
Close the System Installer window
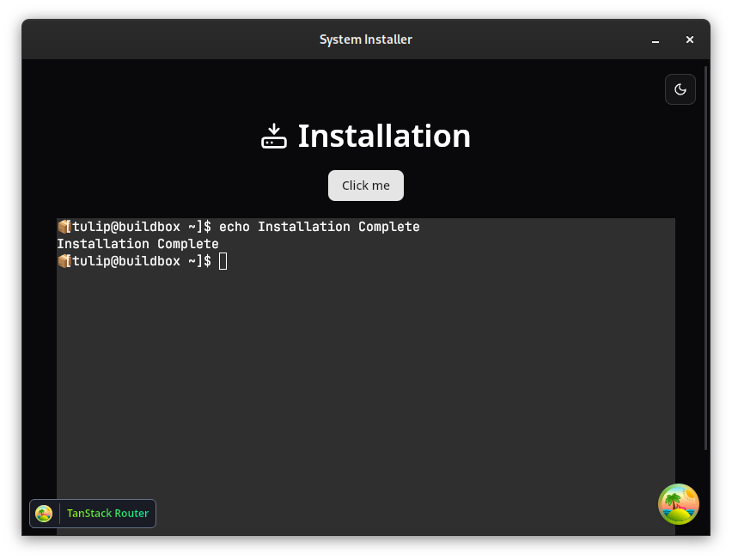coord(690,40)
